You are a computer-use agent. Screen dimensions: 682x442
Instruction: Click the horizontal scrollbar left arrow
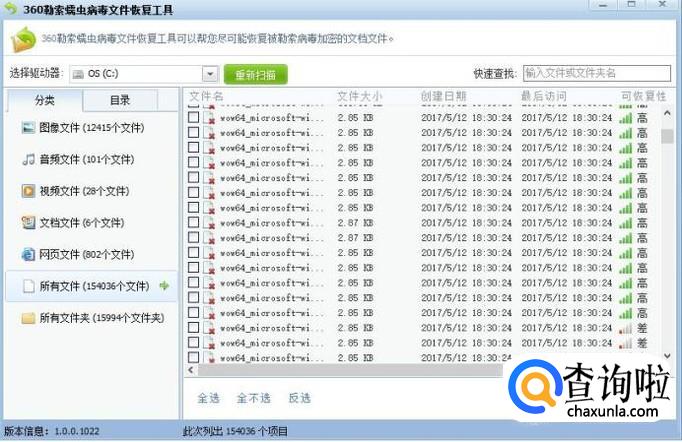[x=191, y=370]
